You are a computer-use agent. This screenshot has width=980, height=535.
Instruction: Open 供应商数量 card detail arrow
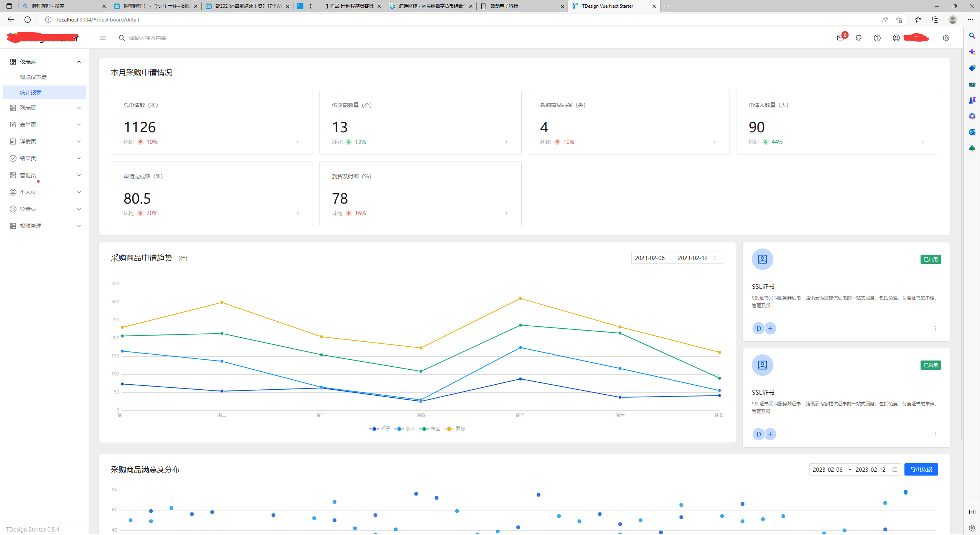(x=506, y=142)
